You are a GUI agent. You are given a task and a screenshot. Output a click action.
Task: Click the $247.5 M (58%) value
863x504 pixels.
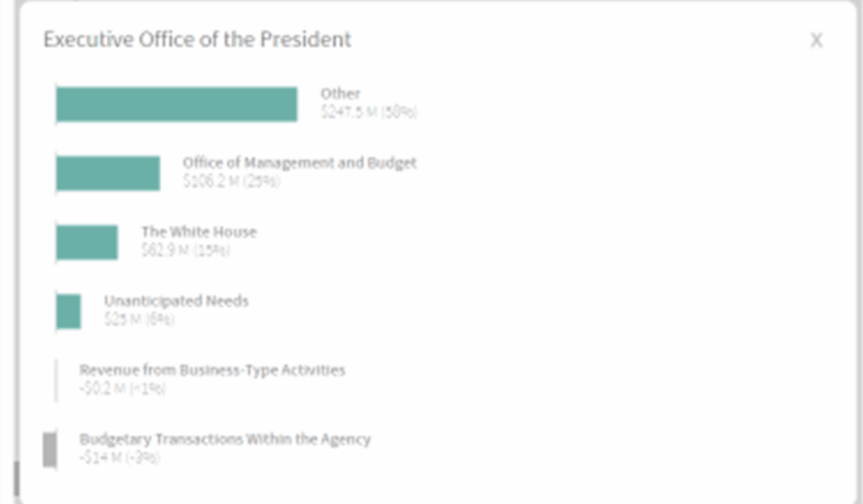(369, 112)
